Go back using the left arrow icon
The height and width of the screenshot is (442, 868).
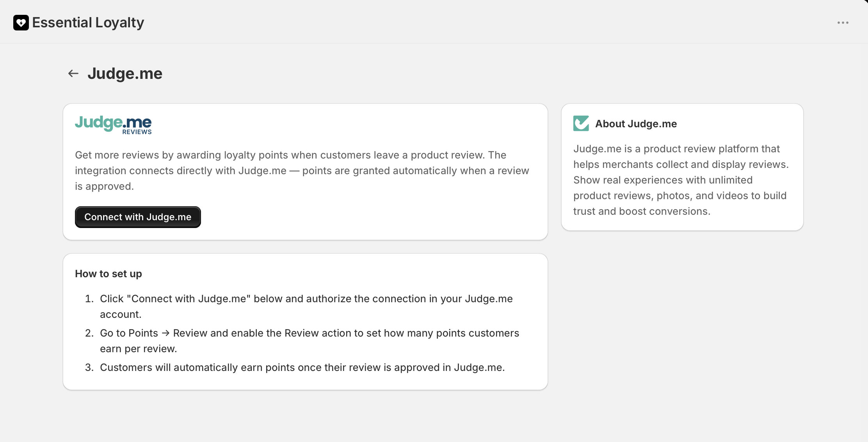click(x=73, y=73)
